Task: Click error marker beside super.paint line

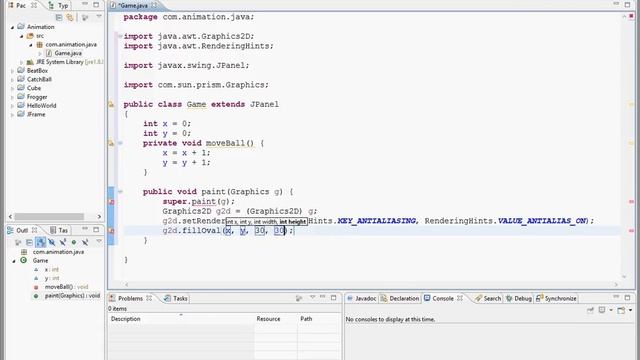Action: (x=111, y=202)
